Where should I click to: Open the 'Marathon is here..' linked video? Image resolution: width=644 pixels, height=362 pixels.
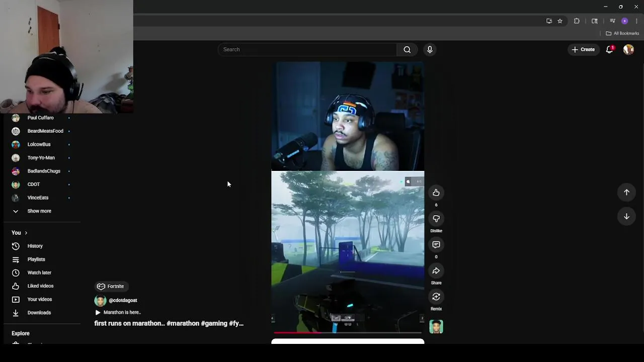point(118,312)
